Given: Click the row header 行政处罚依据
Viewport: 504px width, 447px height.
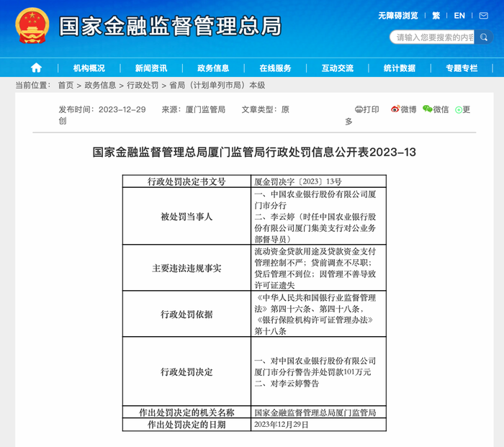Looking at the screenshot, I should click(x=186, y=315).
